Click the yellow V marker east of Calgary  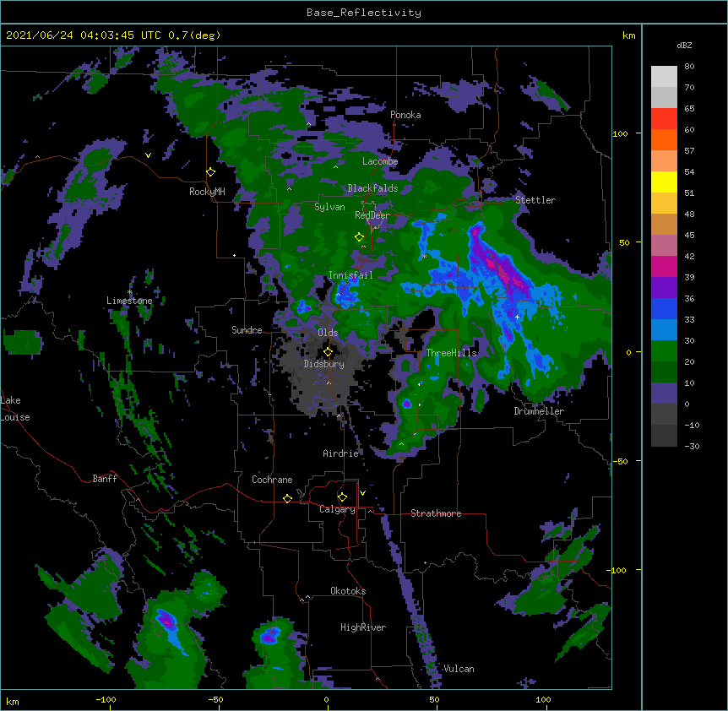(362, 493)
